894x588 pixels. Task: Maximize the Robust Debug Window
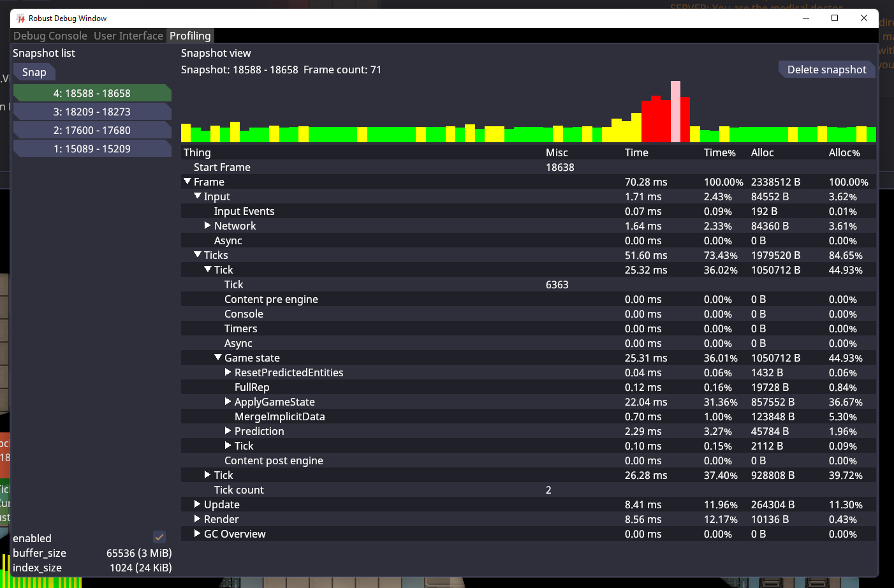pyautogui.click(x=835, y=18)
